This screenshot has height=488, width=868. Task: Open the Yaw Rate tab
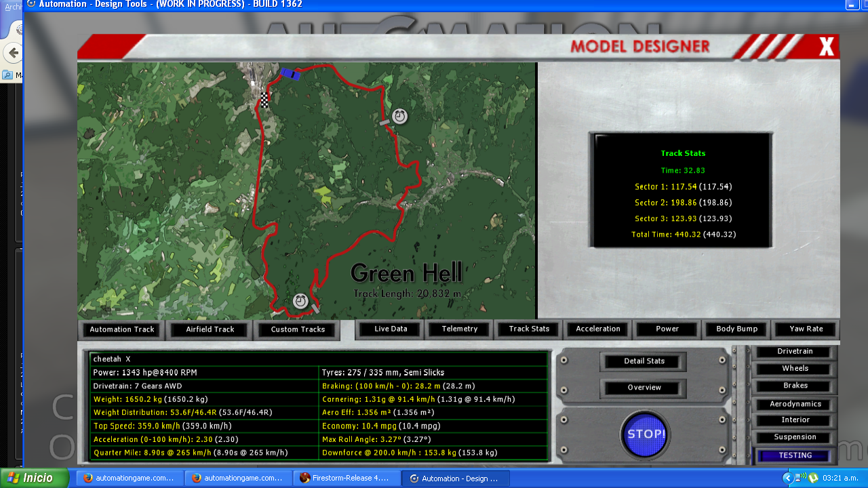click(806, 329)
